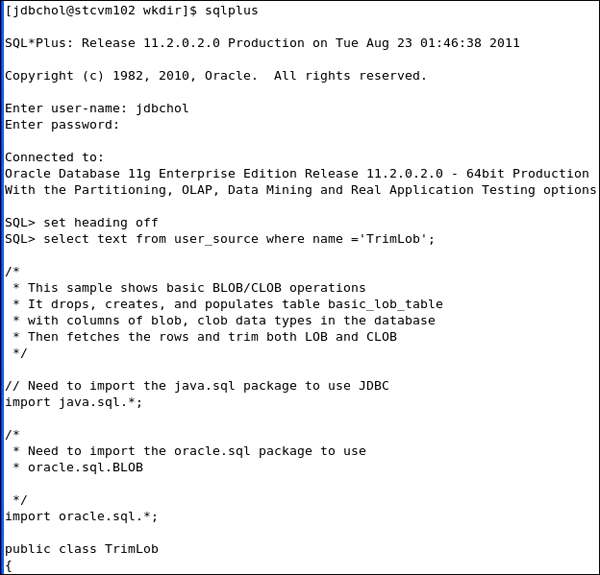This screenshot has width=600, height=575.
Task: Click the SQL*Plus Release 11.2.0.2.0 banner line
Action: pyautogui.click(x=262, y=44)
